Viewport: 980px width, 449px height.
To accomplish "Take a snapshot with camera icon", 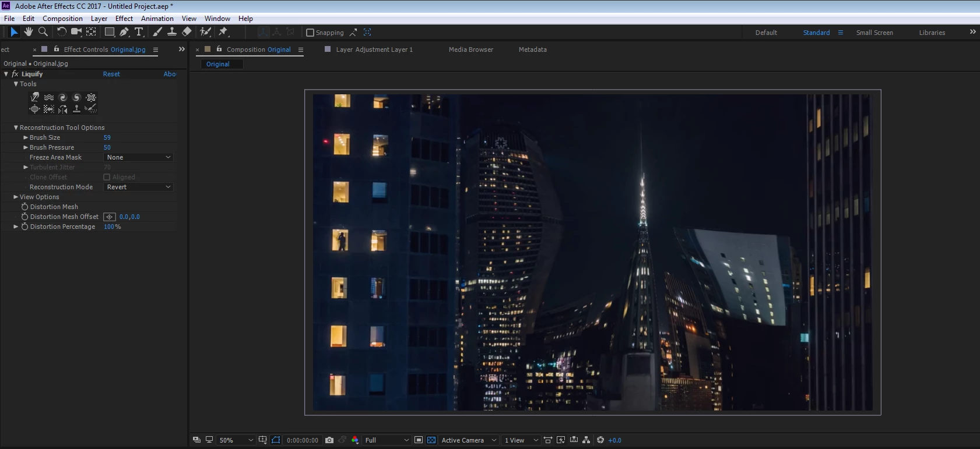I will 329,440.
